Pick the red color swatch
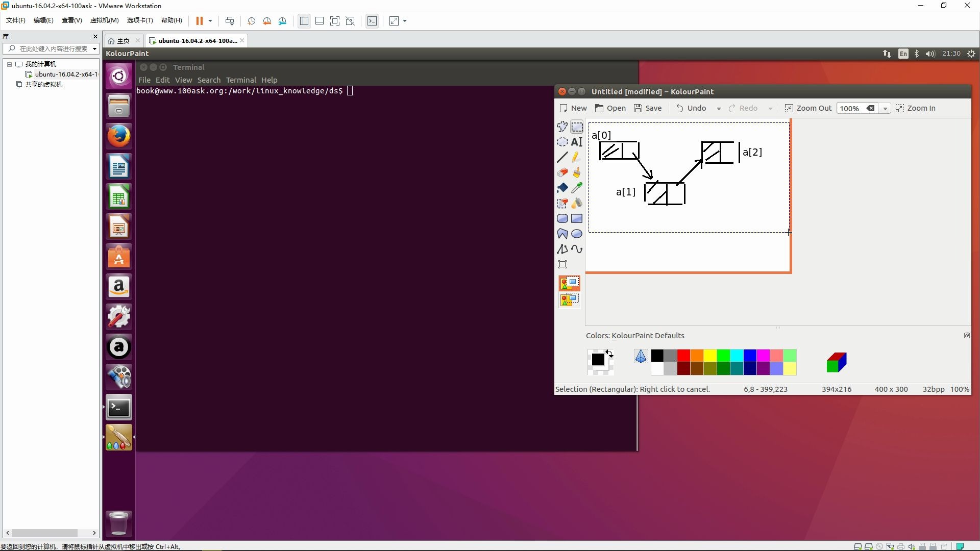 point(683,356)
